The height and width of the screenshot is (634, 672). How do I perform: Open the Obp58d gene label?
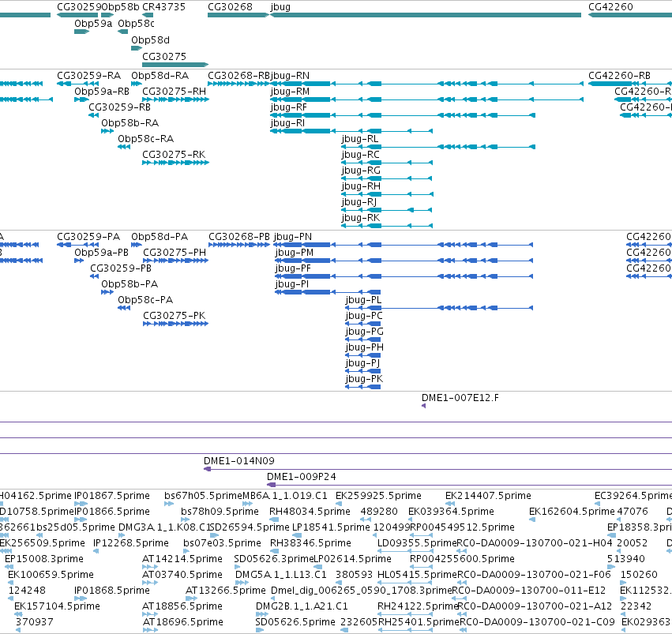pyautogui.click(x=150, y=40)
